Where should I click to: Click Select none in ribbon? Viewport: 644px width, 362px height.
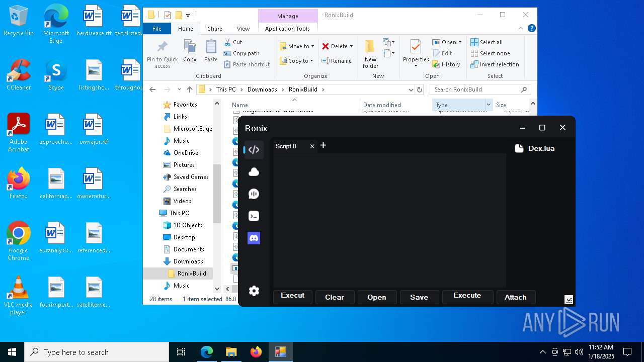coord(491,53)
